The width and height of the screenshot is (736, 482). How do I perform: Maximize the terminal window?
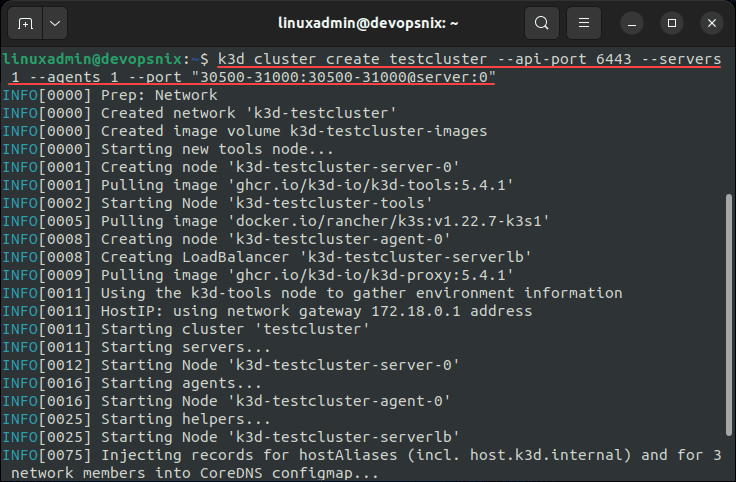[672, 22]
